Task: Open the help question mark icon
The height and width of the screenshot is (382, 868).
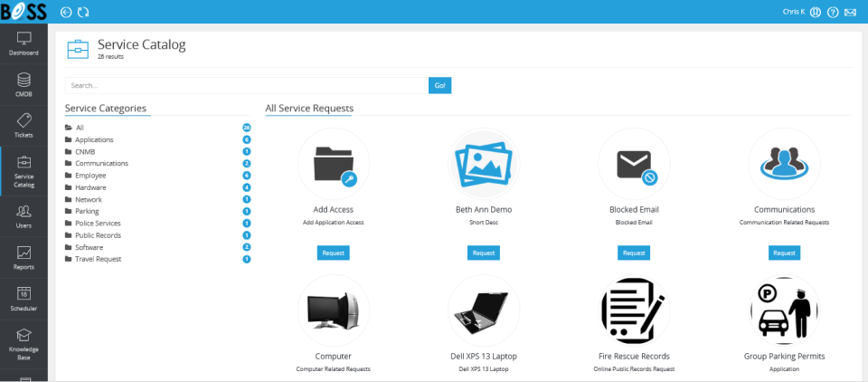Action: (x=833, y=12)
